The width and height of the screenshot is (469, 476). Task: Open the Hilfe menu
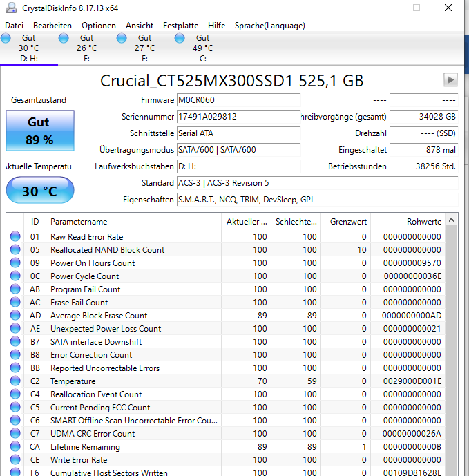216,26
